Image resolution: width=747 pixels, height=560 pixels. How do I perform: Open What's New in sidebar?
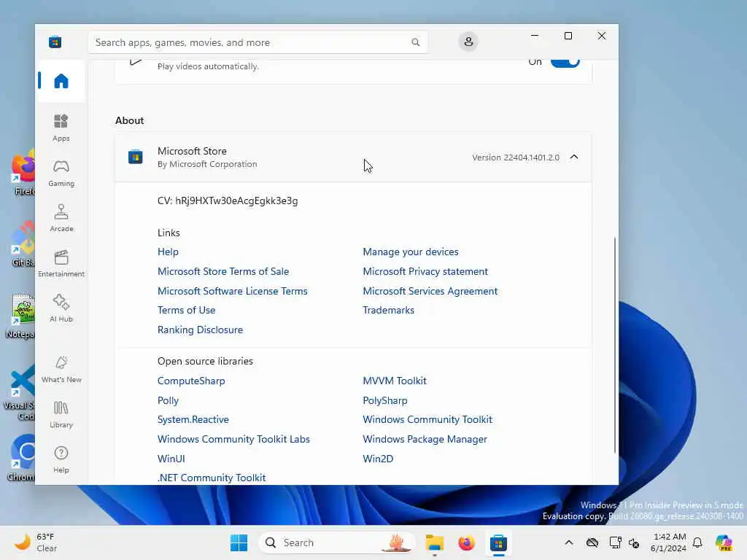point(61,369)
